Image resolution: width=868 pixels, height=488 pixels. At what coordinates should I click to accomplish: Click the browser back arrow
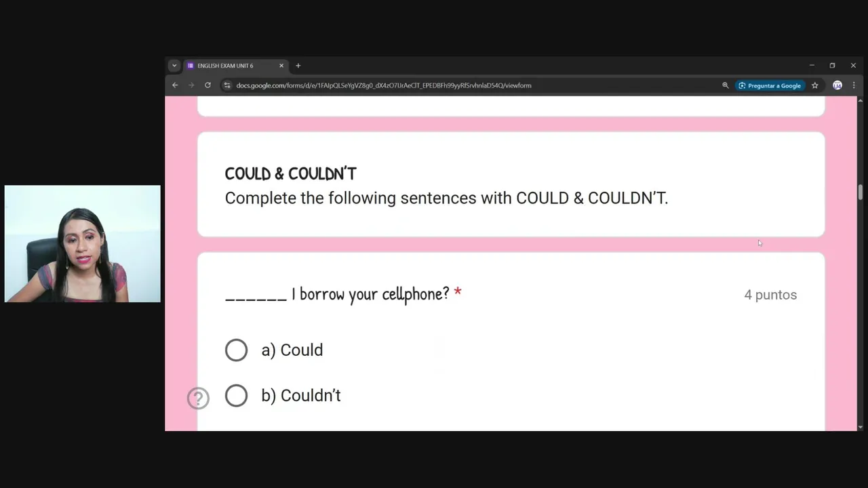click(175, 85)
